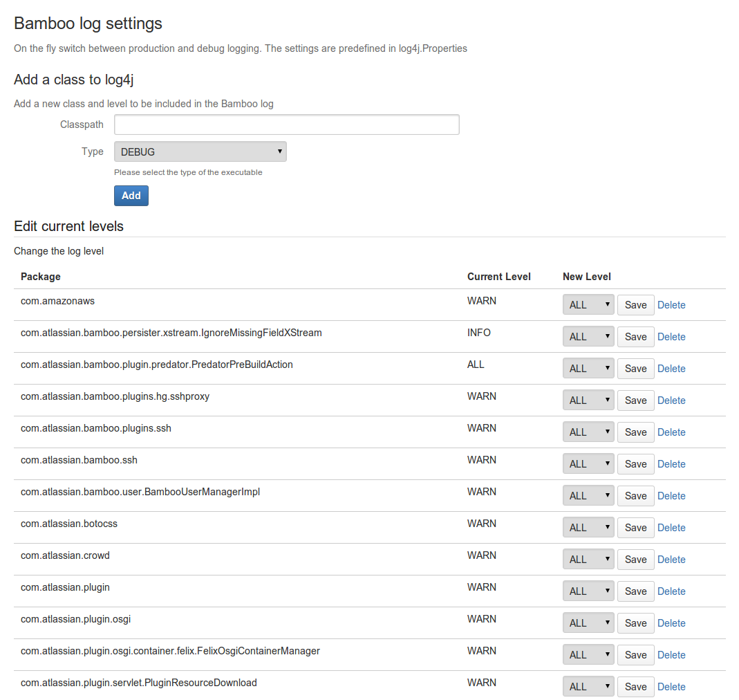The image size is (739, 700).
Task: Save the com.amazonaws log level
Action: coord(636,305)
